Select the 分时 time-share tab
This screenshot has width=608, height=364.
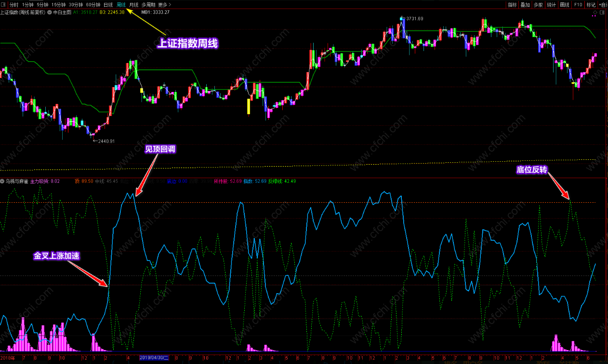click(x=14, y=4)
